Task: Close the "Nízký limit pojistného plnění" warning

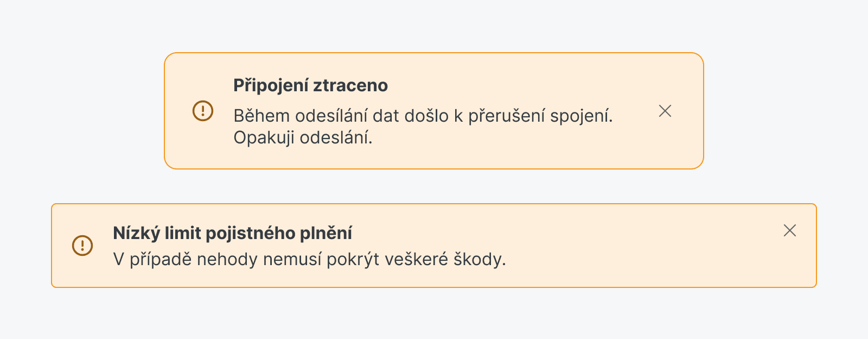Action: (x=790, y=230)
